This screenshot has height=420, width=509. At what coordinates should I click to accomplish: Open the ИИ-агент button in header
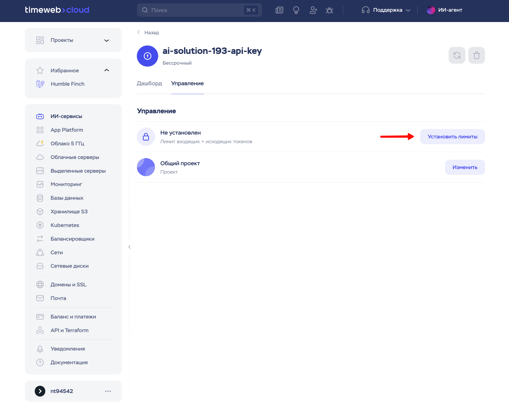[x=444, y=10]
